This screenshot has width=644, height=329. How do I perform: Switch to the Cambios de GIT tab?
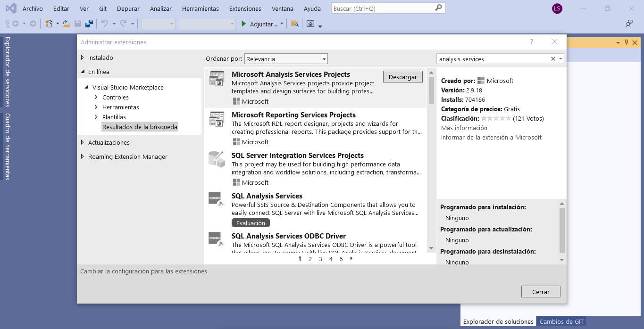coord(561,321)
